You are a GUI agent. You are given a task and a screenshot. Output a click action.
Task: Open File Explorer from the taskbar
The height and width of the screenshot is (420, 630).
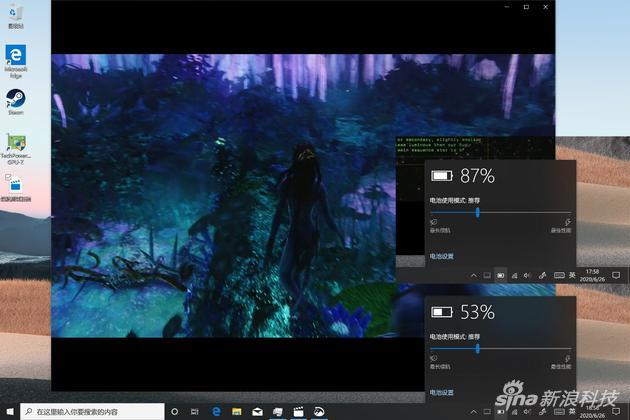(x=237, y=412)
